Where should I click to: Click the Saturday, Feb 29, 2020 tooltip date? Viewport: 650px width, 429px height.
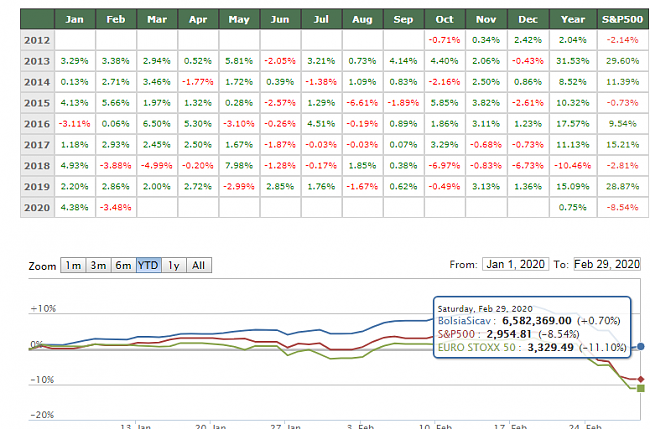pos(485,309)
